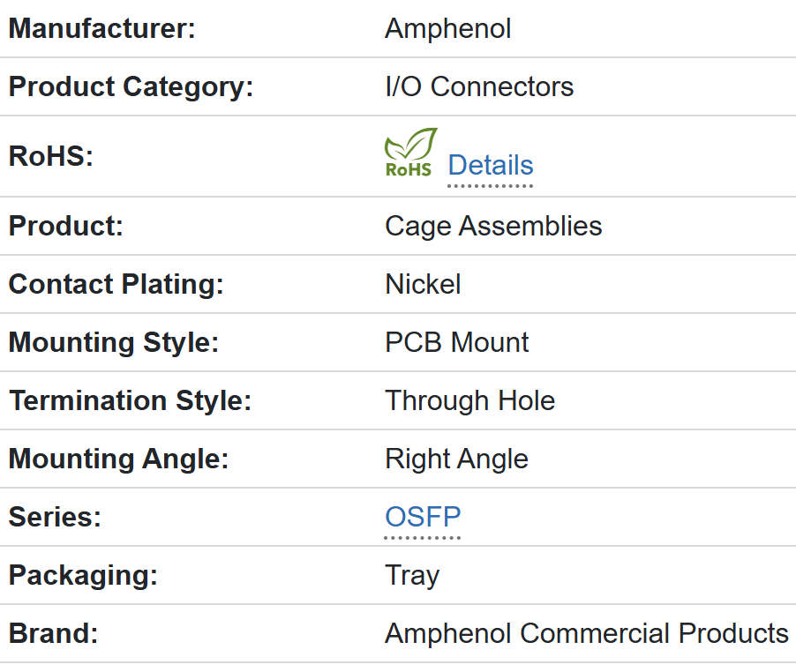Click the Mounting Style label

113,342
